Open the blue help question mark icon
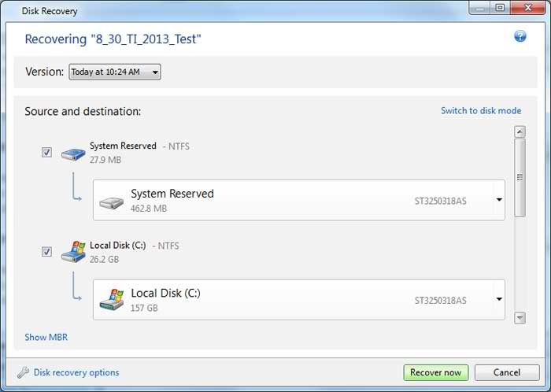This screenshot has width=551, height=392. pyautogui.click(x=520, y=36)
